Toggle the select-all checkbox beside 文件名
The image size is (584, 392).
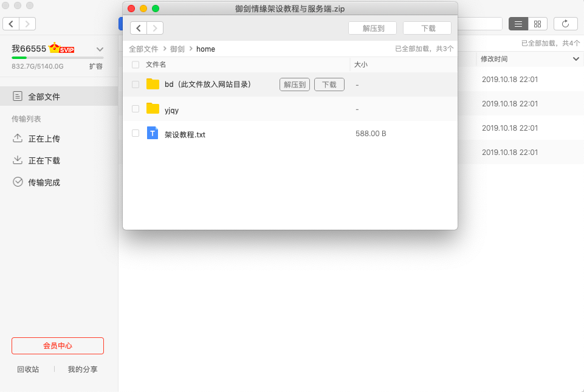coord(136,64)
